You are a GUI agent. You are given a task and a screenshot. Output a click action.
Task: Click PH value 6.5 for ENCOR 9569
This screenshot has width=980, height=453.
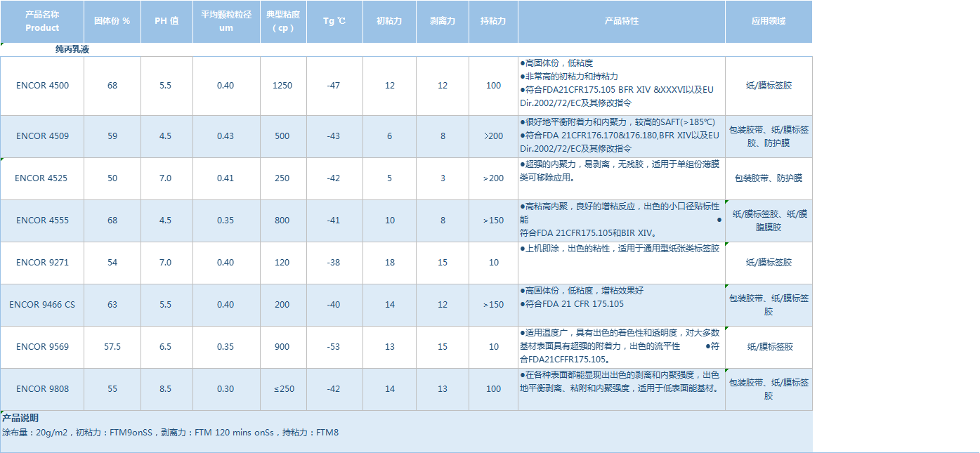click(x=165, y=347)
